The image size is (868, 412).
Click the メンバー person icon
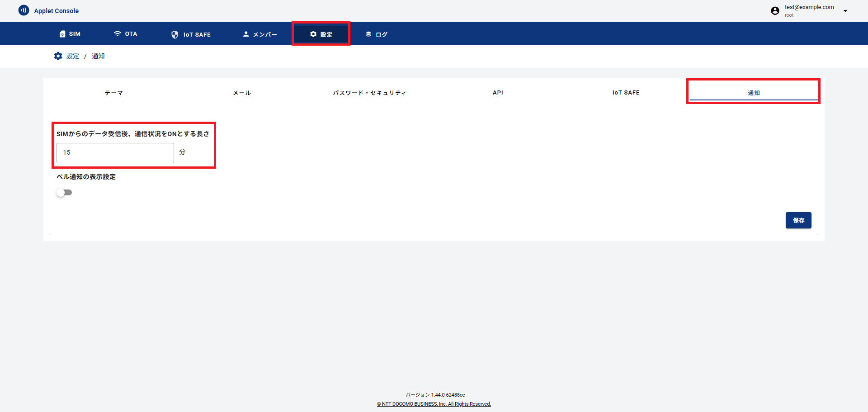[x=245, y=33]
